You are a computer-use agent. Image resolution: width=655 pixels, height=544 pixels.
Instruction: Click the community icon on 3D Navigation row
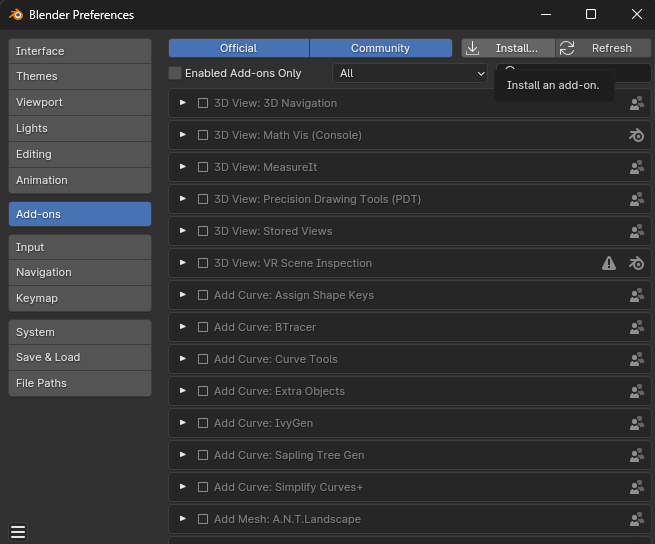coord(637,103)
